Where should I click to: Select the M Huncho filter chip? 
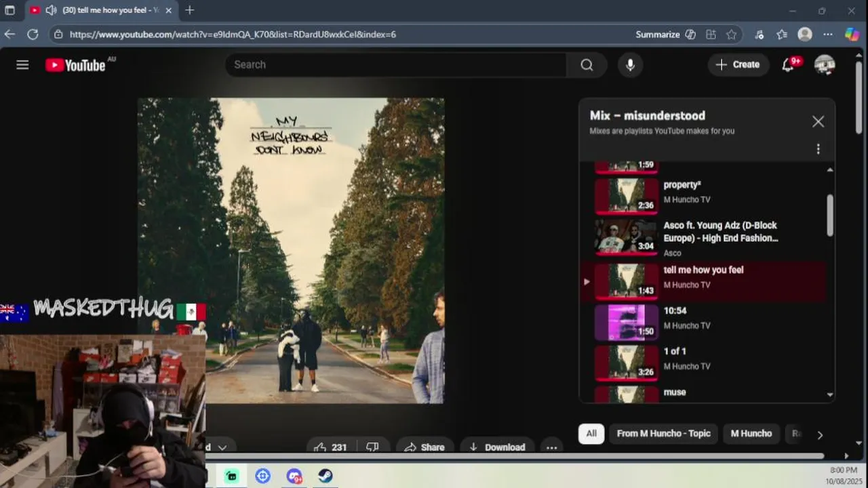[x=751, y=434]
